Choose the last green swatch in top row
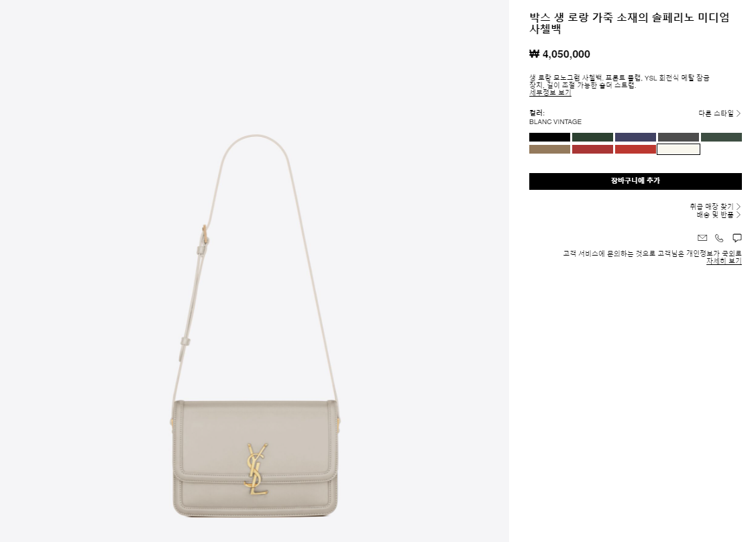 (x=721, y=138)
